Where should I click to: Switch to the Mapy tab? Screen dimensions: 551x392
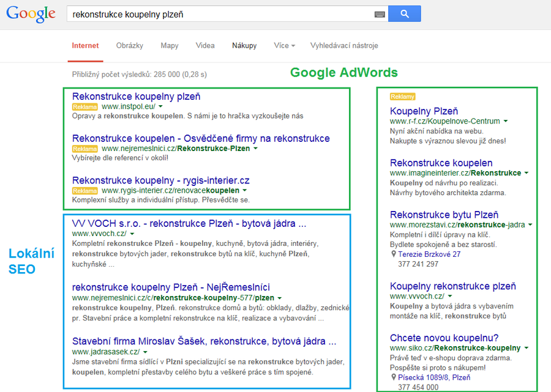(170, 46)
